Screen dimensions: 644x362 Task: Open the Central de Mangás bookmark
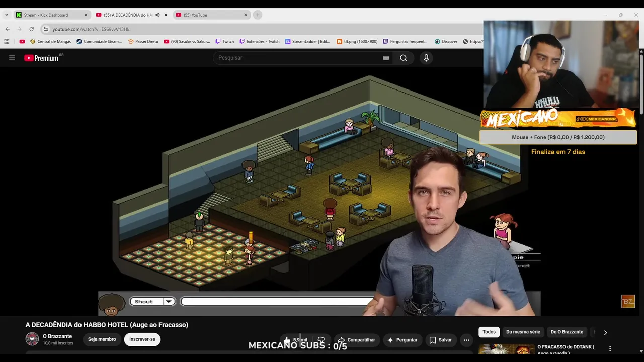(50, 42)
